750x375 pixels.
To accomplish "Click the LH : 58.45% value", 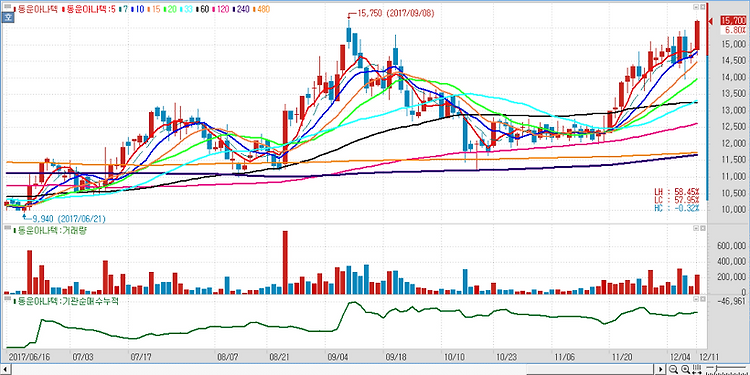I will pyautogui.click(x=676, y=192).
